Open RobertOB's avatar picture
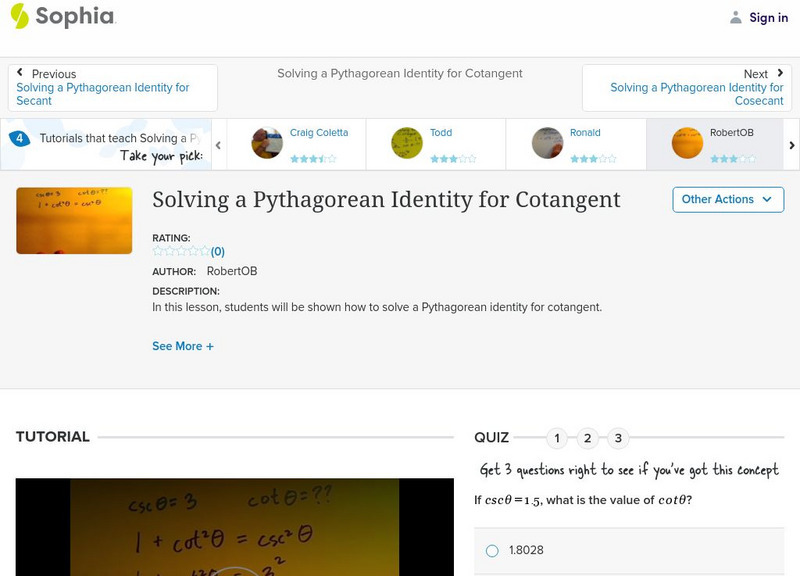800x576 pixels. (x=686, y=141)
